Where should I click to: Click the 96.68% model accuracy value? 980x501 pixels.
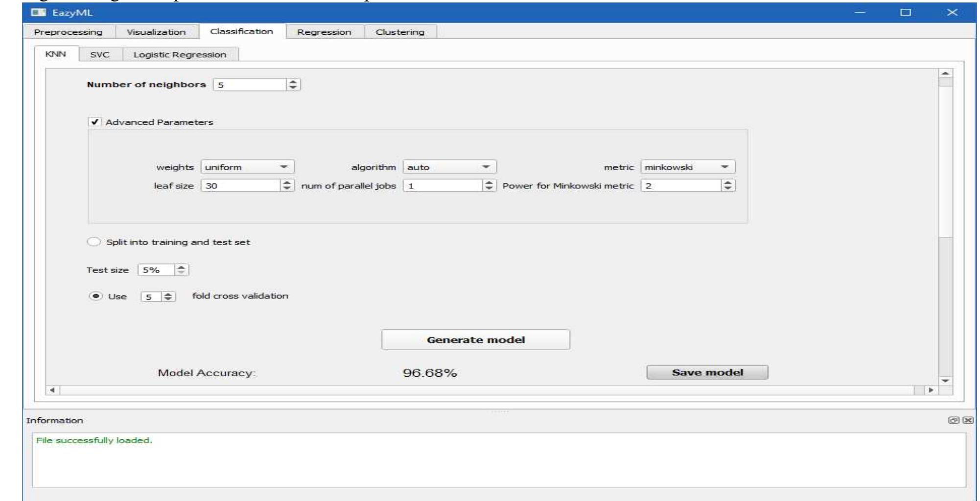(x=430, y=373)
